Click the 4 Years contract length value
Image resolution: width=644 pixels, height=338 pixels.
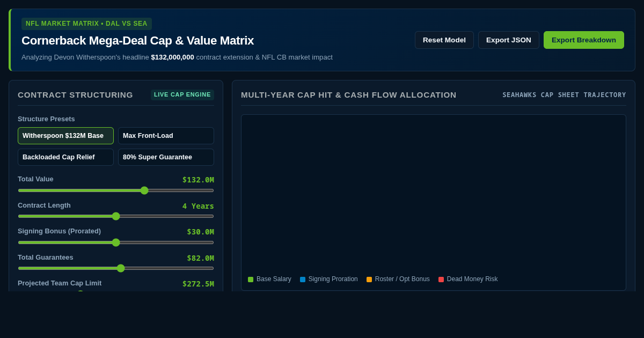point(198,206)
